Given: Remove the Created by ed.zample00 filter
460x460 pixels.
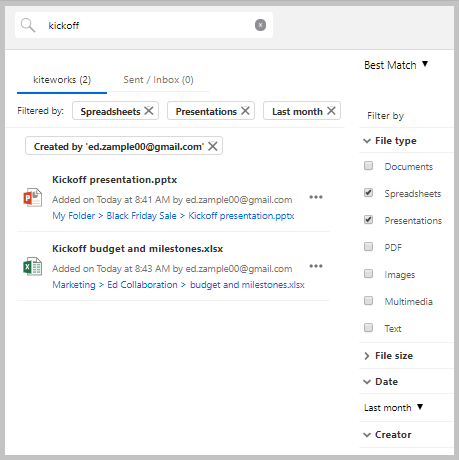Looking at the screenshot, I should 213,146.
